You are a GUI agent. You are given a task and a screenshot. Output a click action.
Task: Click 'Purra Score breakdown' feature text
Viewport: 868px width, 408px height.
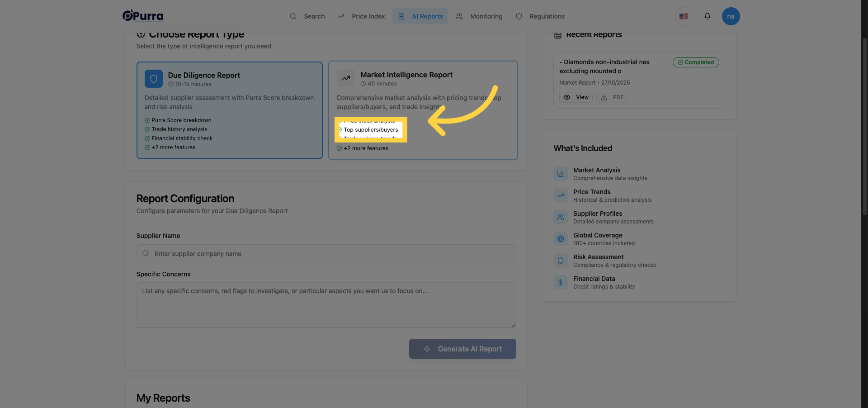[x=182, y=120]
